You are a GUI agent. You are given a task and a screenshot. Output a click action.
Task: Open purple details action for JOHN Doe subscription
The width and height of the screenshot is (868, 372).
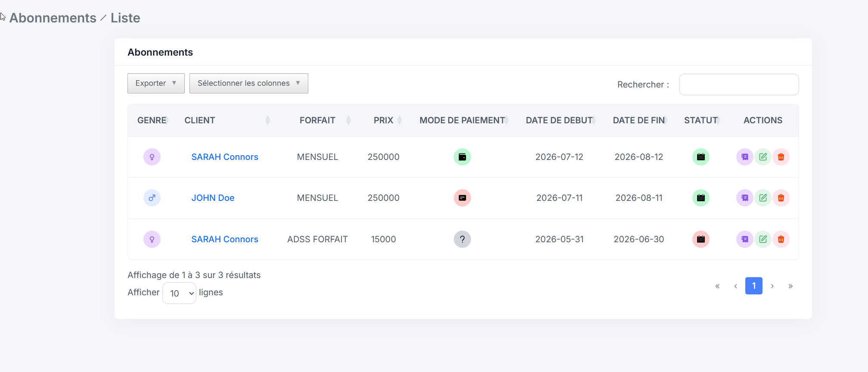coord(745,198)
